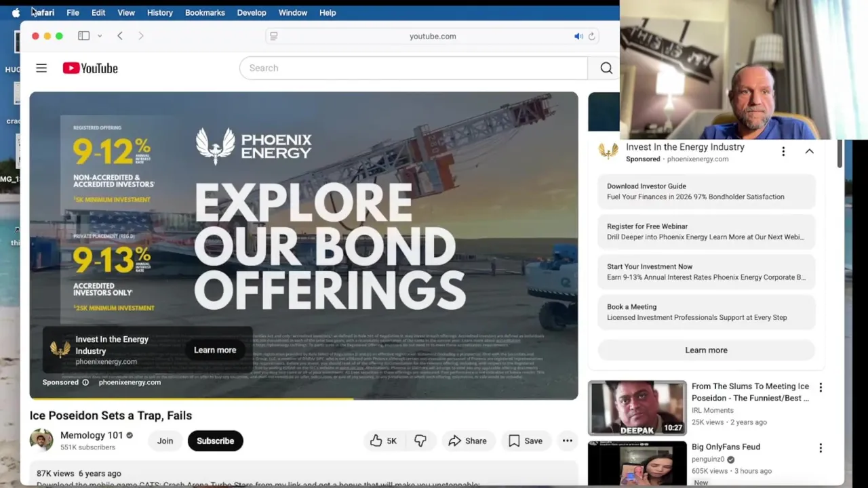Open the Edit menu
Image resolution: width=868 pixels, height=488 pixels.
click(98, 12)
